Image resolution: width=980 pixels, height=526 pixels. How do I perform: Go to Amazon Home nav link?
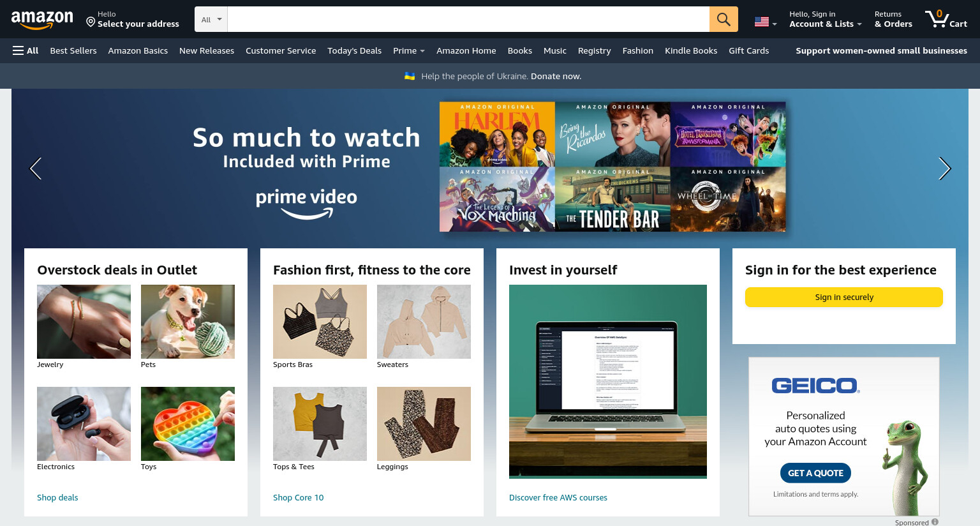tap(466, 50)
